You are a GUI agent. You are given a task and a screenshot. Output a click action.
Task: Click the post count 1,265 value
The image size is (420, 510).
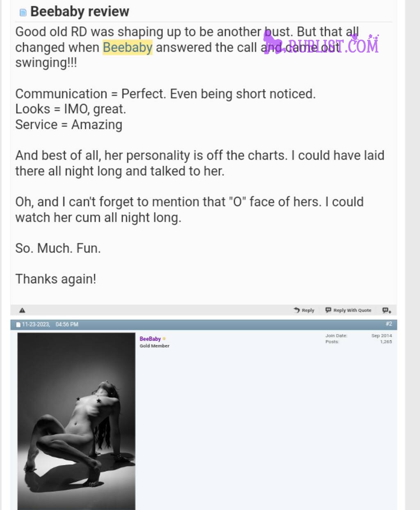(386, 342)
